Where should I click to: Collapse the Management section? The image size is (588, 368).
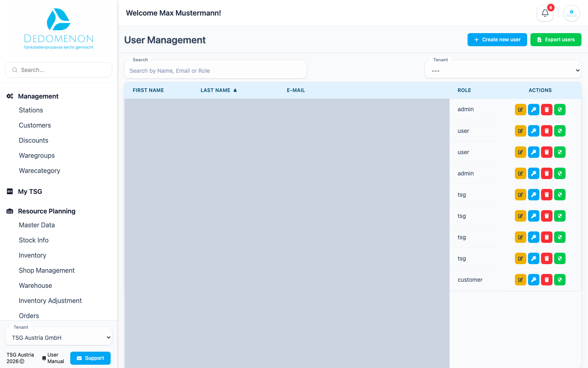38,96
